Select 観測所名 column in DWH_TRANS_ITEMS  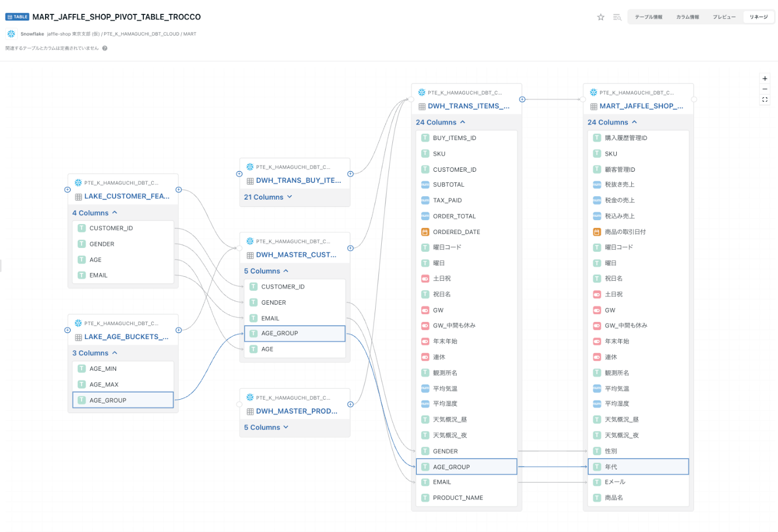click(x=466, y=373)
